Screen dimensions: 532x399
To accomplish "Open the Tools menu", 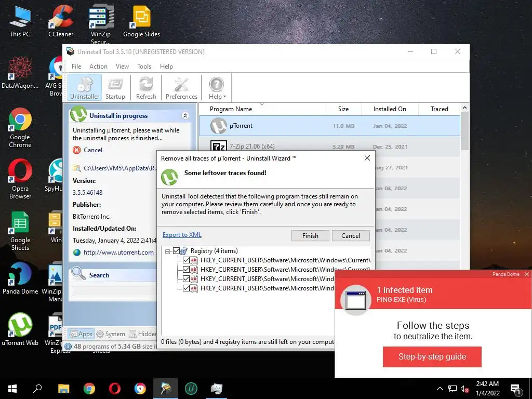I will [144, 66].
